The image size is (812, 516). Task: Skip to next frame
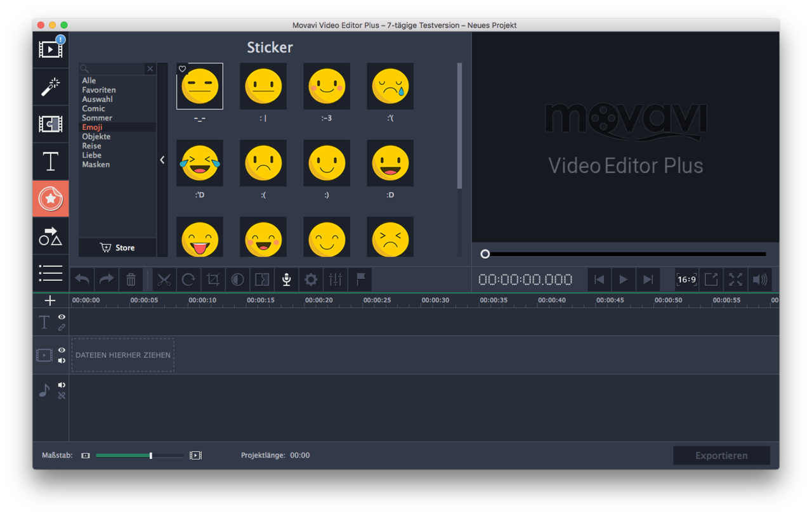[648, 280]
